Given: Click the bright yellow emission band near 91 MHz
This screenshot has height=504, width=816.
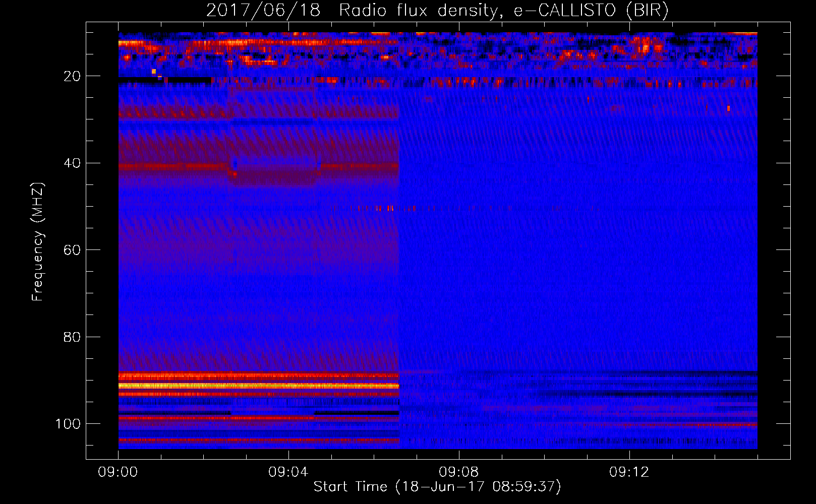Looking at the screenshot, I should tap(259, 386).
